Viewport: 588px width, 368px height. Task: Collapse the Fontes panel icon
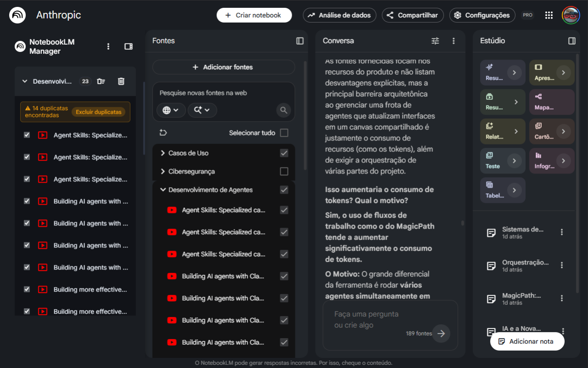tap(300, 41)
